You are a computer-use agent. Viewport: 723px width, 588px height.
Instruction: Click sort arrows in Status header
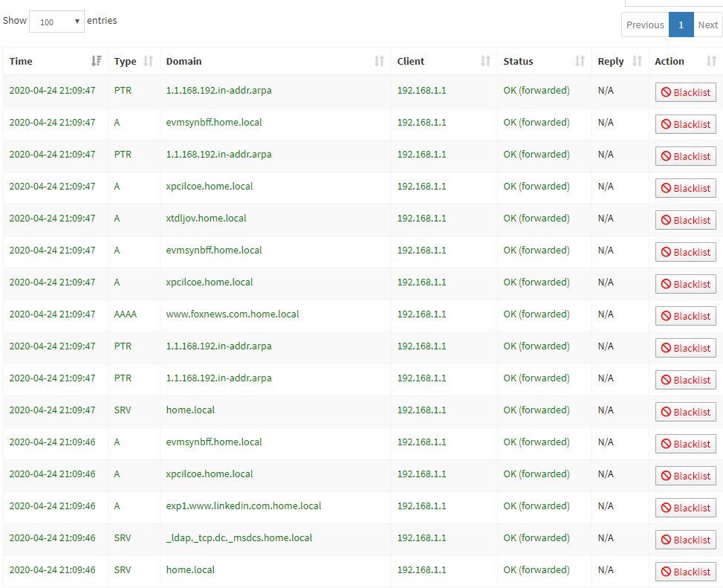(x=580, y=61)
